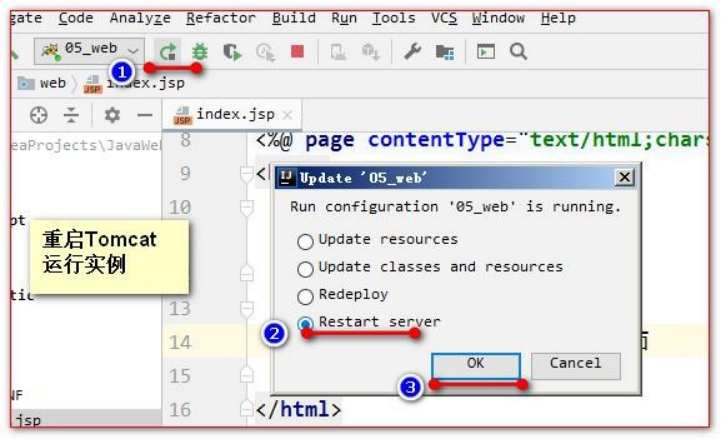
Task: Click the page contentType directive code
Action: [482, 140]
